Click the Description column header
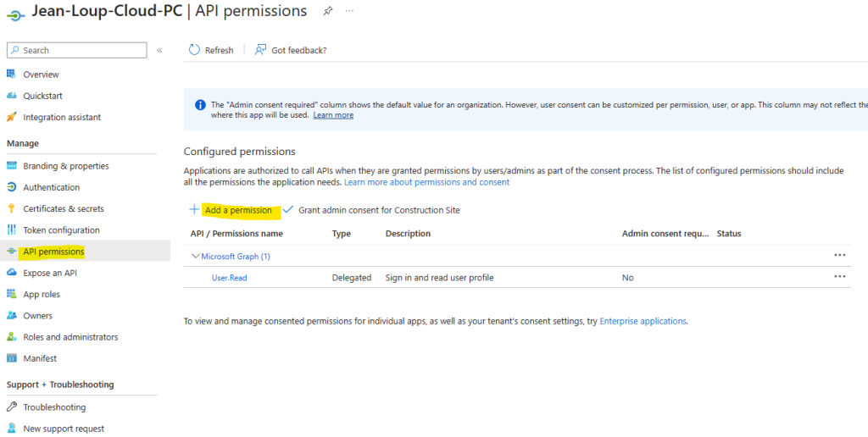Viewport: 868px width, 437px height. (408, 234)
